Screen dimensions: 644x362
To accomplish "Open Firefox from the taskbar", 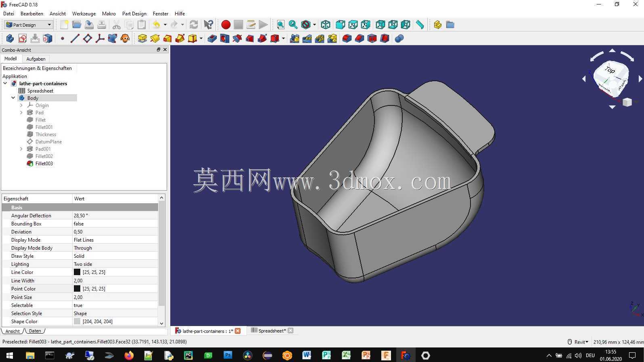I will pos(129,355).
